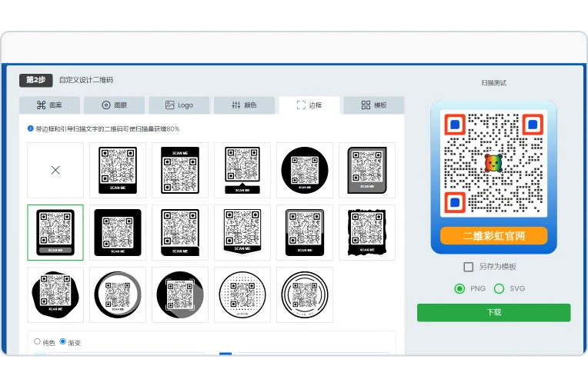Viewport: 588px width, 389px height.
Task: Pick the rough torn-edge frame
Action: point(367,232)
